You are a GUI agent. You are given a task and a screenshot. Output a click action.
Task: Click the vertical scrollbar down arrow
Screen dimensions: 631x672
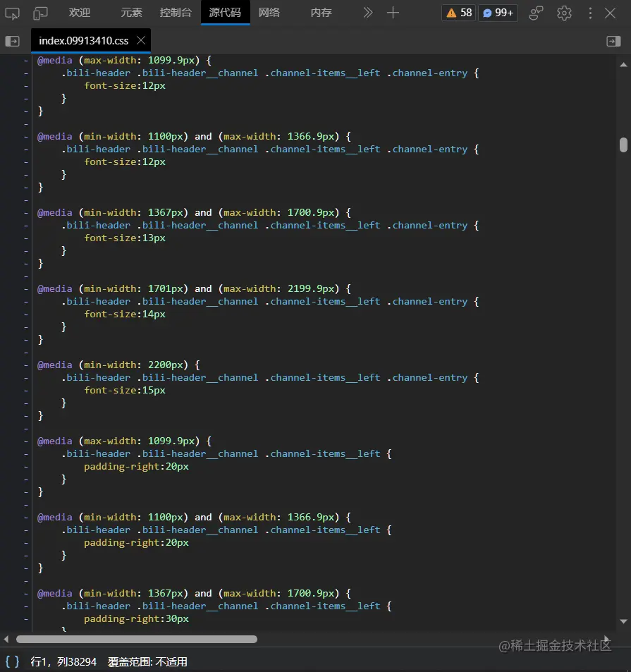(624, 621)
